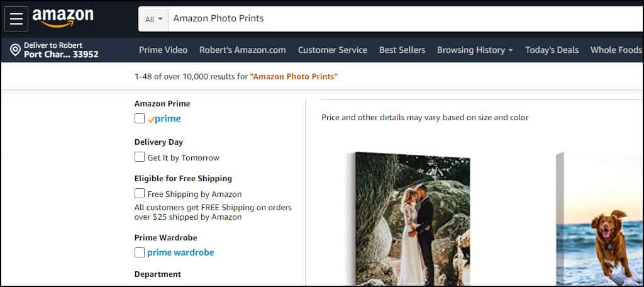Toggle the Prime Wardrobe checkbox
This screenshot has width=644, height=287.
pyautogui.click(x=140, y=252)
